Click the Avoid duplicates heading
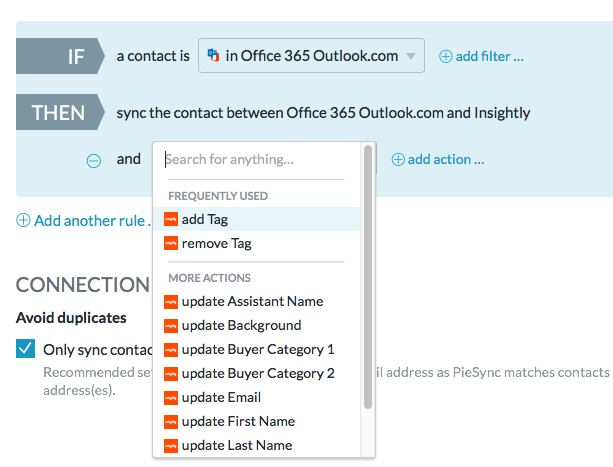This screenshot has width=613, height=467. click(71, 318)
